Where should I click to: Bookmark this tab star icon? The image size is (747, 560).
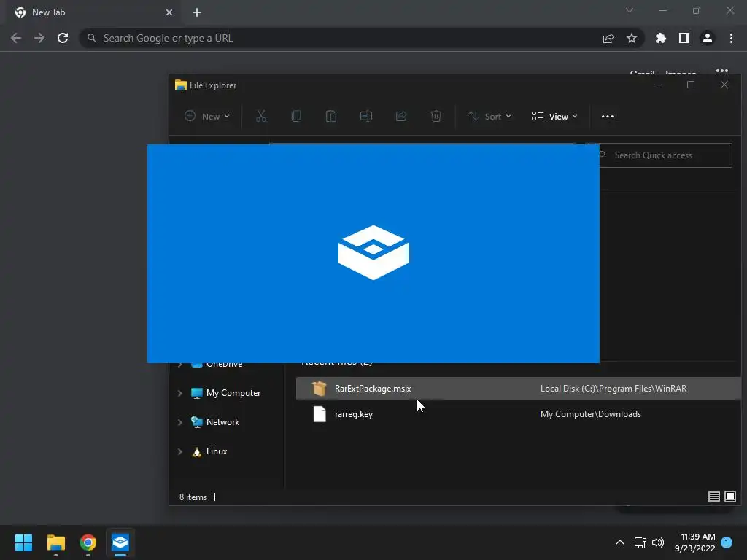pos(632,38)
